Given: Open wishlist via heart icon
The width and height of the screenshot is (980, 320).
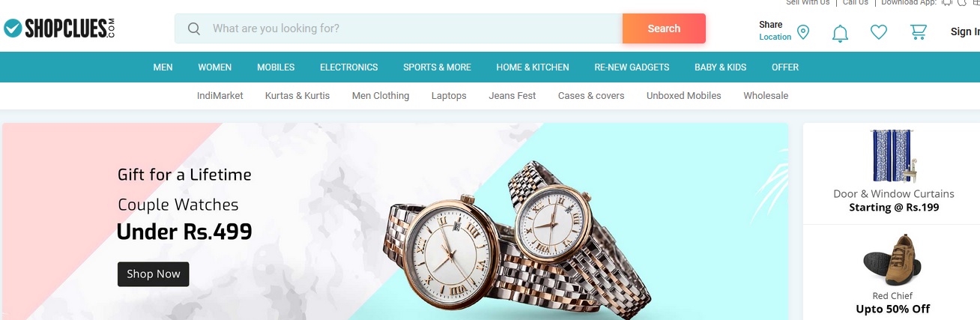Looking at the screenshot, I should pos(879,31).
